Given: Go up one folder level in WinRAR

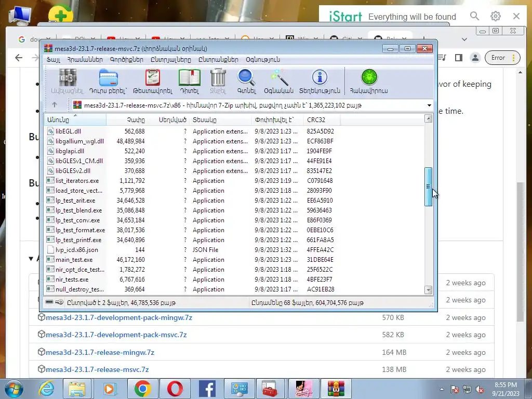Looking at the screenshot, I should click(x=55, y=105).
